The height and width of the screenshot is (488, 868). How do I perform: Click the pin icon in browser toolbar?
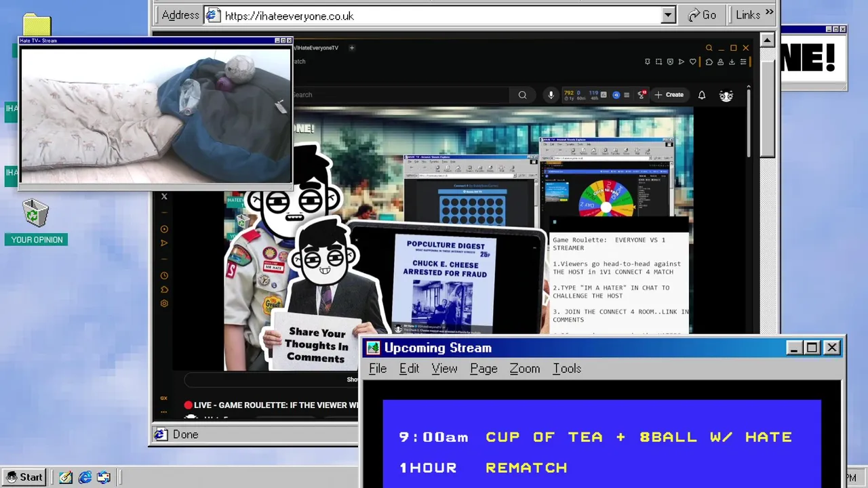648,62
